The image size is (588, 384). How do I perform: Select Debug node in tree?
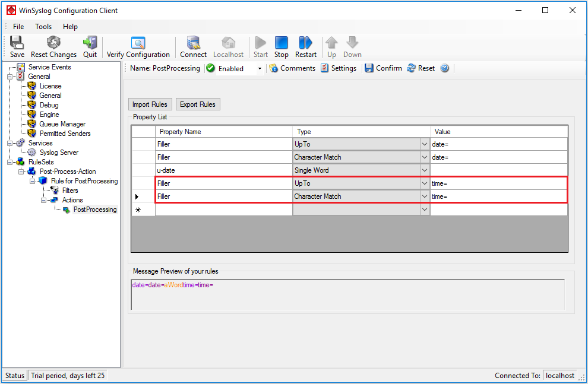(x=49, y=105)
